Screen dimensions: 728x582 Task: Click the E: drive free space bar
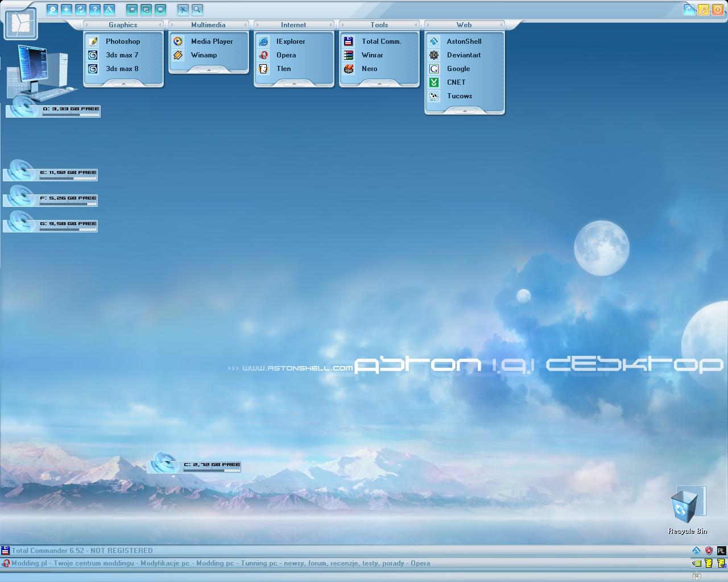pos(68,178)
